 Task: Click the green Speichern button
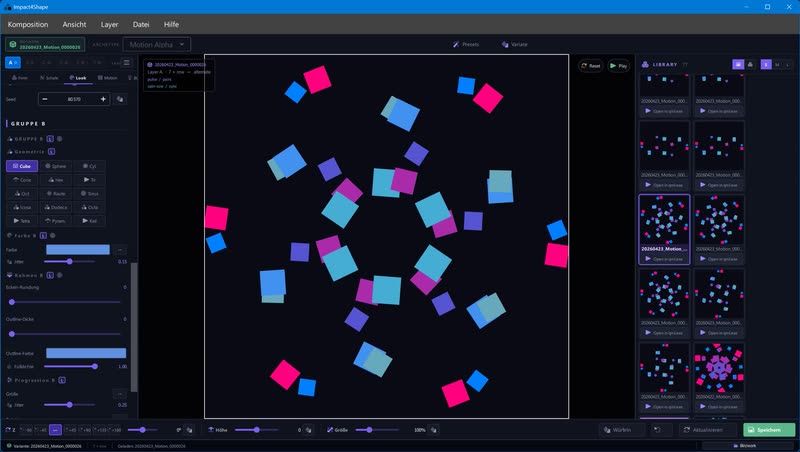[769, 430]
